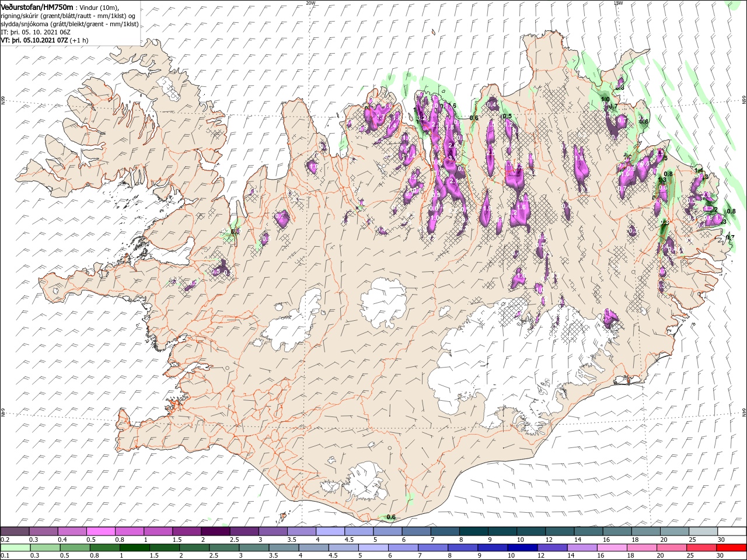Select the deep blue 10 swatch in the lower row
Screen dimensions: 747x560
click(x=522, y=548)
